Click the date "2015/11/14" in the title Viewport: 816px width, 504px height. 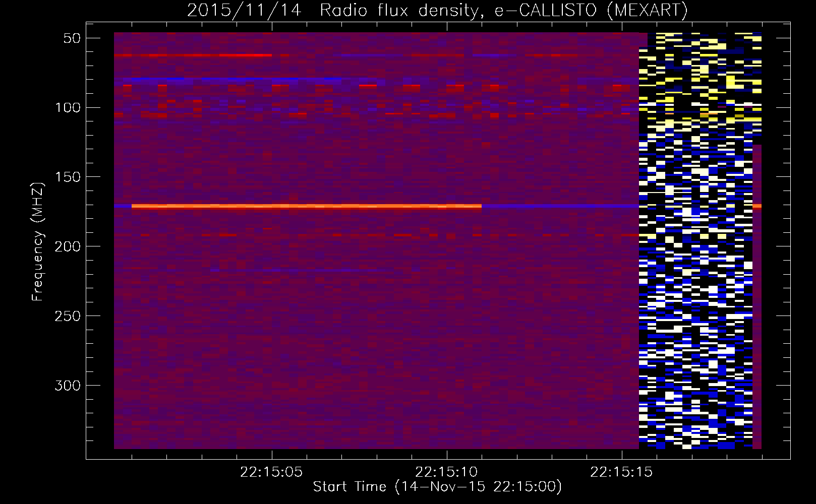(x=245, y=10)
